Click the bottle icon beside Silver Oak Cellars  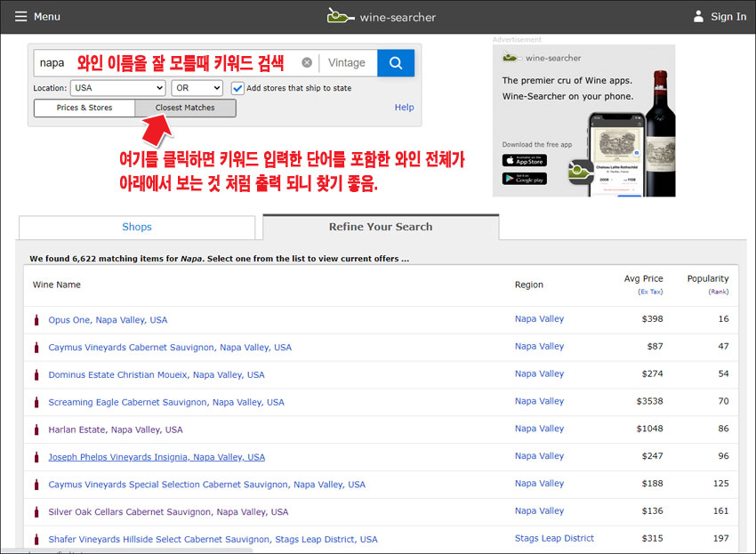click(36, 512)
